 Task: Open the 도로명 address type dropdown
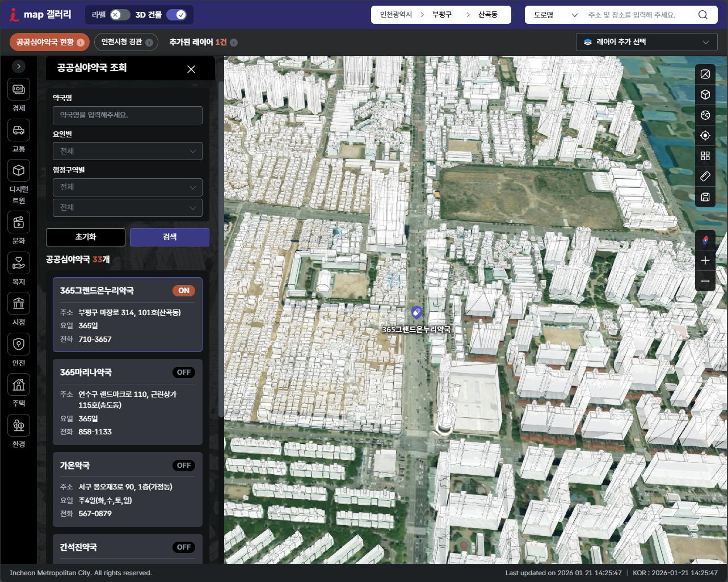tap(554, 15)
